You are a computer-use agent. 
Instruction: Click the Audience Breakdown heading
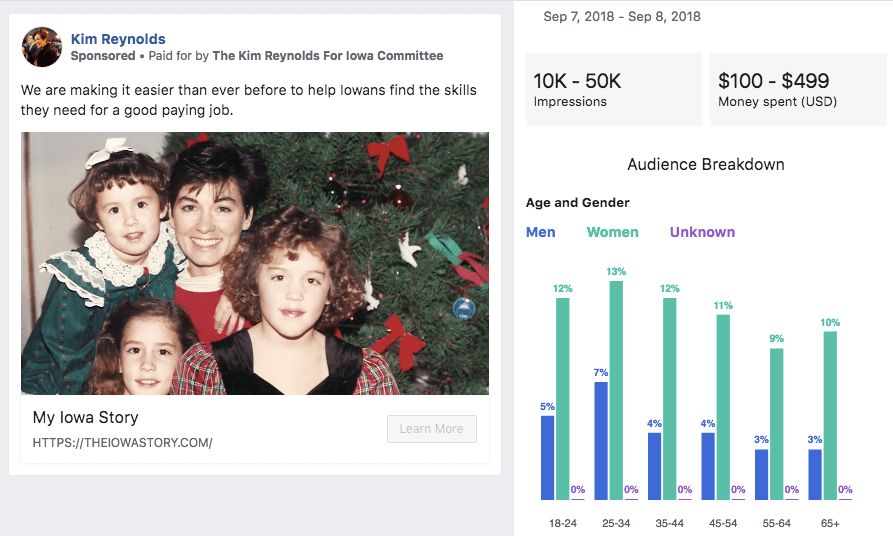[x=705, y=164]
